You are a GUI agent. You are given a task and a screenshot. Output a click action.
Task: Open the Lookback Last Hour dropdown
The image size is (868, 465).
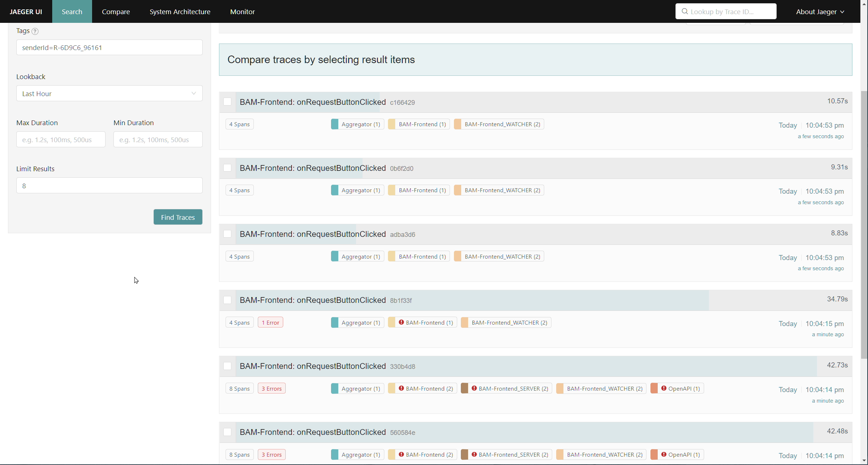109,93
